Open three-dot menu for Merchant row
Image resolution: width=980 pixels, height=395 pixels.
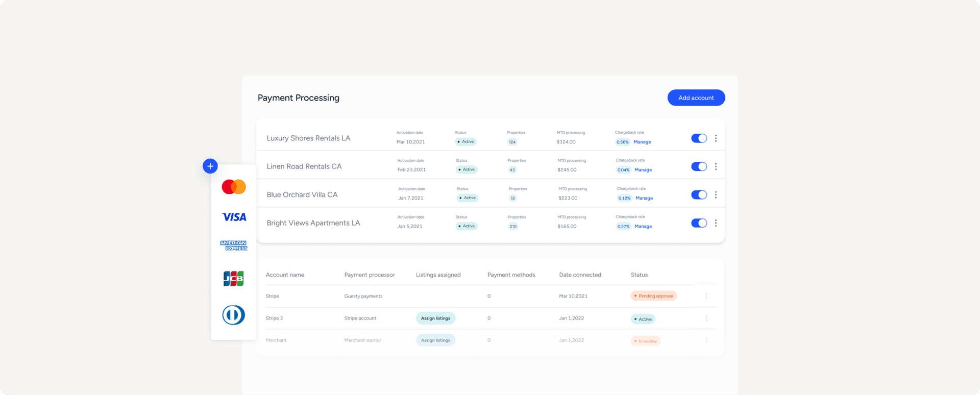coord(706,340)
